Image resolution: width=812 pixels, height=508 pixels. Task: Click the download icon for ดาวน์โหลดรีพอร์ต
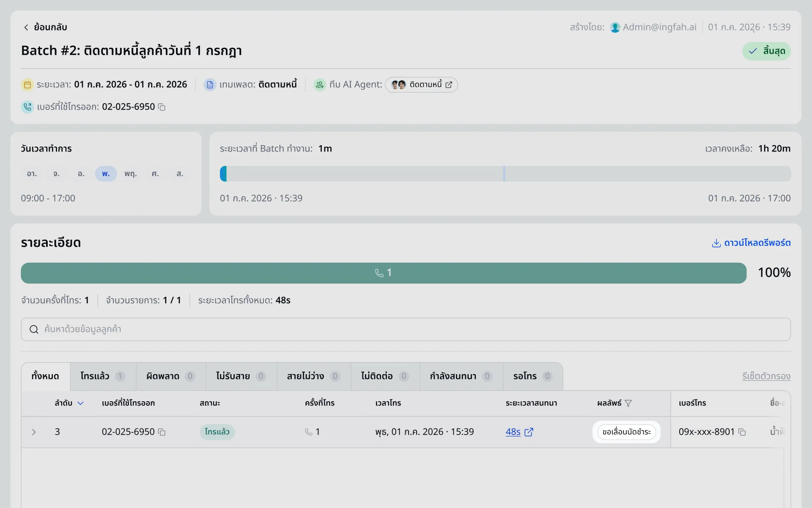[716, 243]
